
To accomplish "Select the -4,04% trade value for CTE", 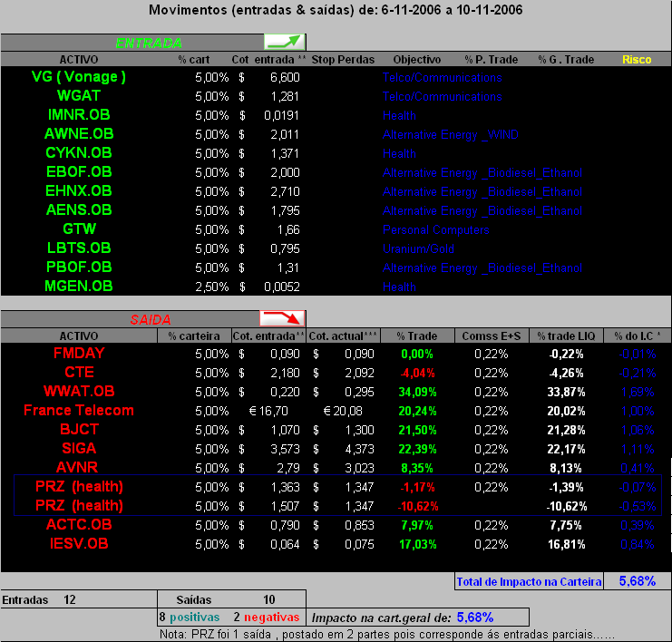I will tap(417, 374).
